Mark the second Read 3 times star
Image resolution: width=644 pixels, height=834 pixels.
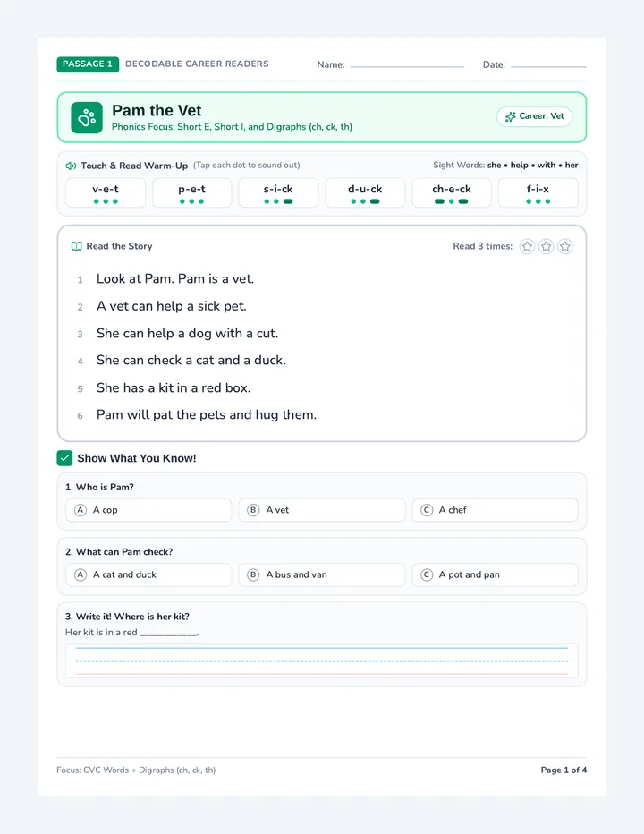547,246
